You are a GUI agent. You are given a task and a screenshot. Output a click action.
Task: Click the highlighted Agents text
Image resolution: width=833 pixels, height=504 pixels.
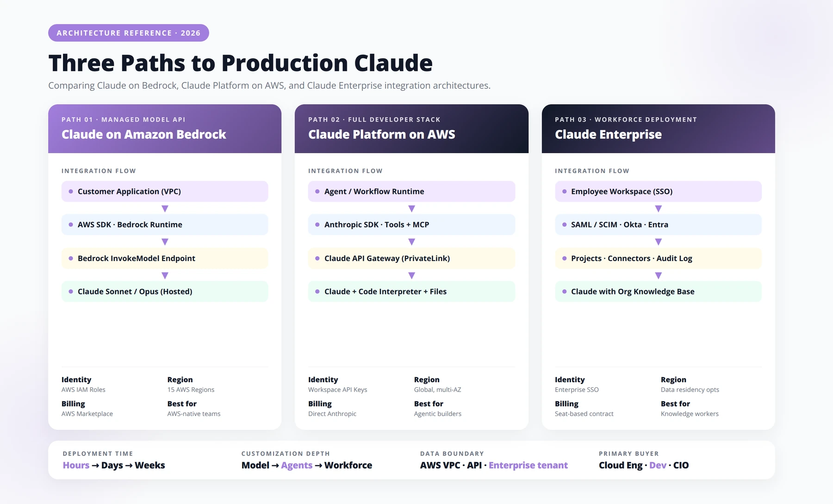pos(297,465)
